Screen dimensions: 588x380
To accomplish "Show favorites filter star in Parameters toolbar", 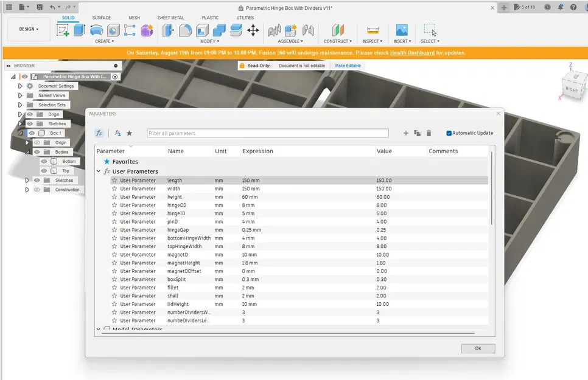I will click(129, 133).
